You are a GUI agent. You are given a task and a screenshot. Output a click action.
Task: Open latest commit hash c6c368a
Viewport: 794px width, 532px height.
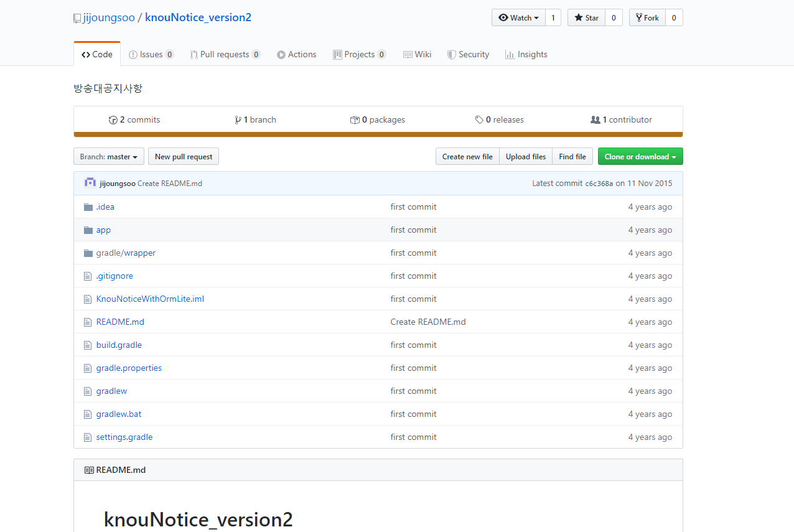[599, 184]
